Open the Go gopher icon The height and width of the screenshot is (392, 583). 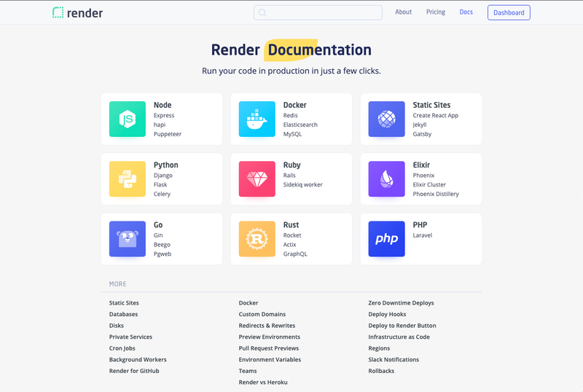click(x=128, y=239)
